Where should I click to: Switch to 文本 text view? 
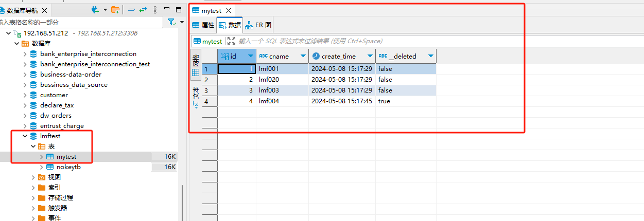point(196,97)
